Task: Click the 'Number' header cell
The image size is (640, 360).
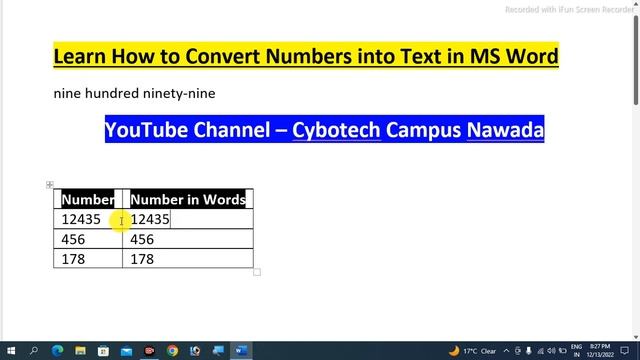Action: [x=88, y=199]
